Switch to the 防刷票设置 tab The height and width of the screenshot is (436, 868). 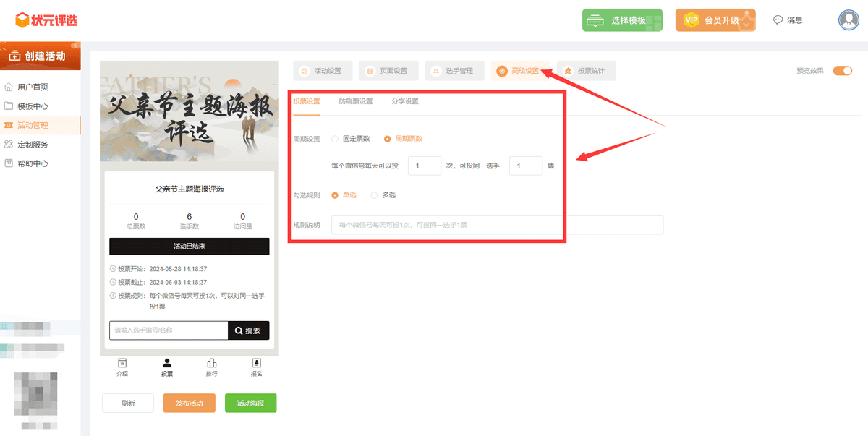pos(357,102)
